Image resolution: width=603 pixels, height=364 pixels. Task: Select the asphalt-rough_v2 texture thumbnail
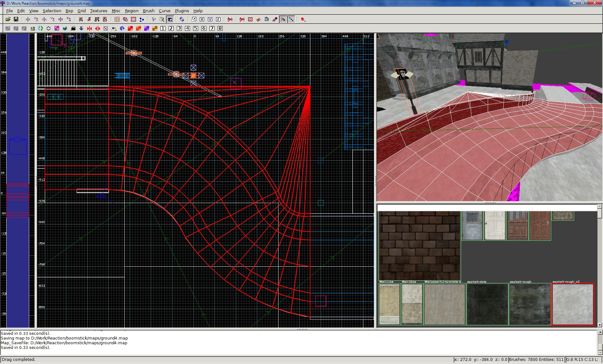[x=573, y=304]
